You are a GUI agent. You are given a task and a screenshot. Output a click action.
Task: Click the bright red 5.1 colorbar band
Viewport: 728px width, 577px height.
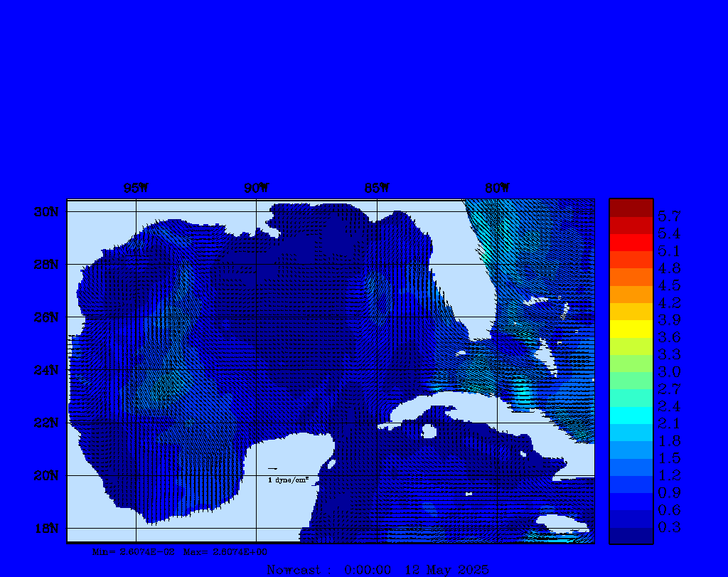click(x=631, y=243)
